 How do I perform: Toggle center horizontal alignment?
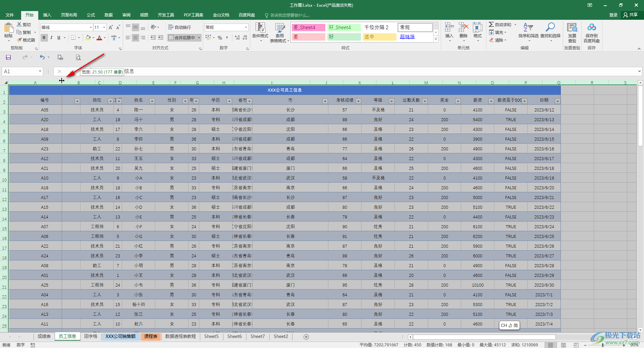click(136, 38)
